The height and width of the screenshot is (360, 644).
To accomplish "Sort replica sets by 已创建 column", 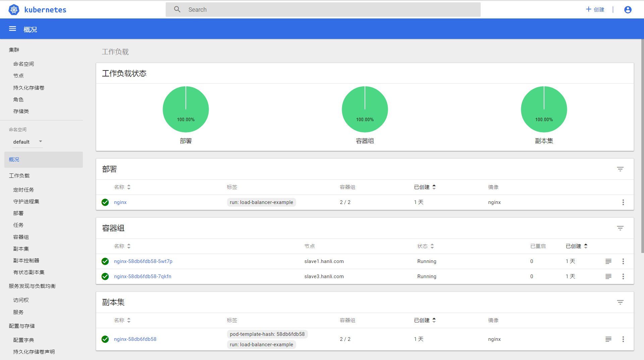I will click(x=425, y=320).
